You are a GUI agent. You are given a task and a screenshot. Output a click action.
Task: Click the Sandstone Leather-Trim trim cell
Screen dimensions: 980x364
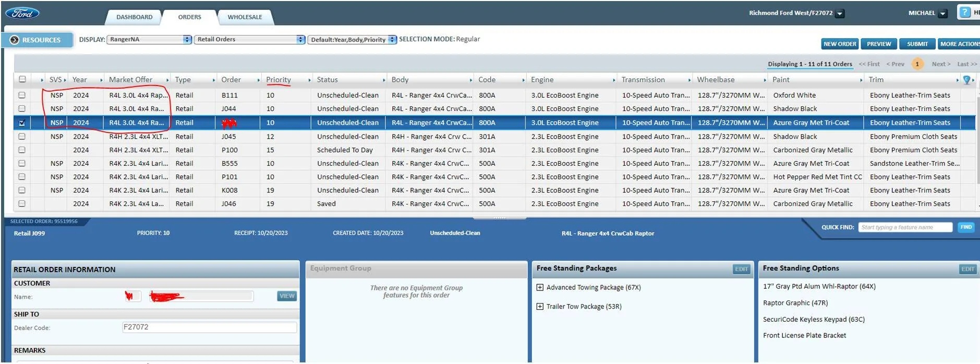pos(914,164)
